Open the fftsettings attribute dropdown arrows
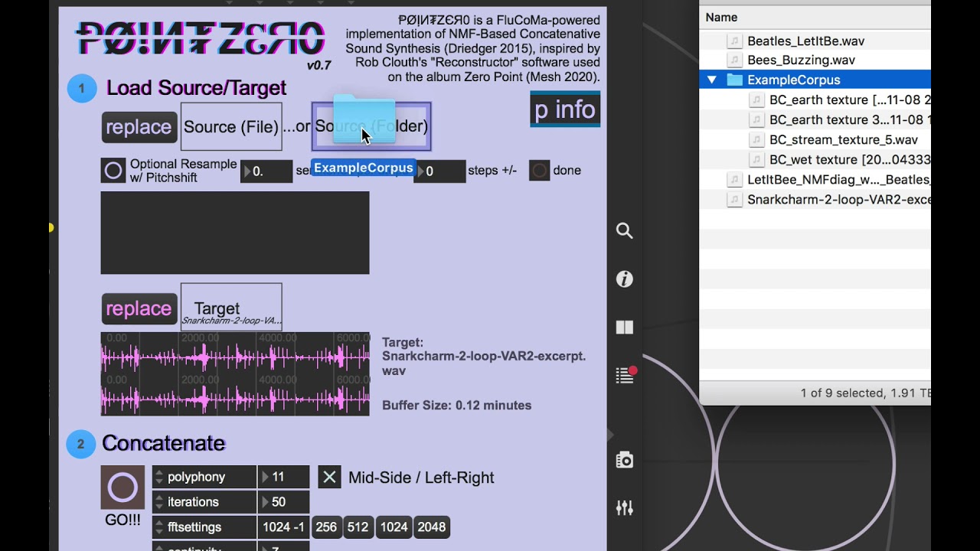 coord(159,527)
